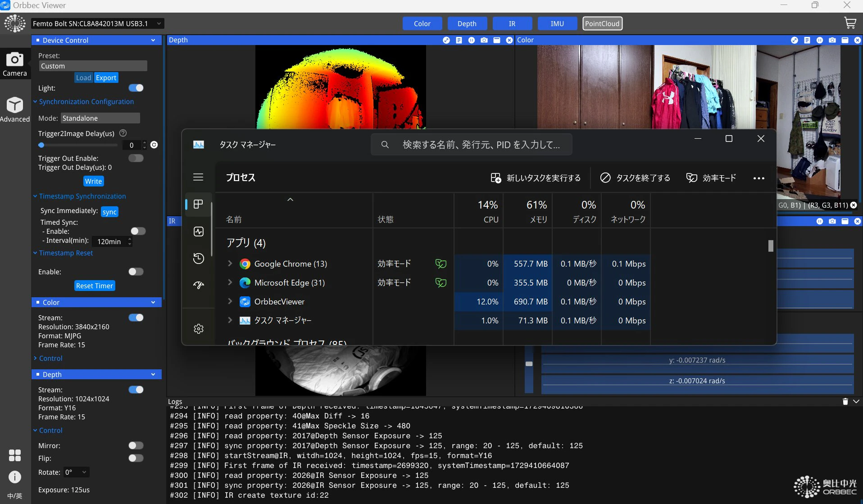
Task: Take a snapshot from the IMU panel
Action: (832, 221)
